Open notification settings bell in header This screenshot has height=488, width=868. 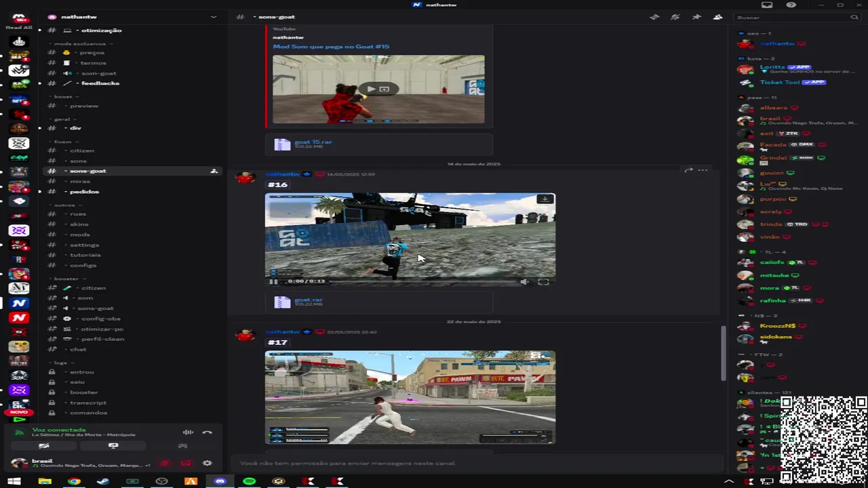click(675, 17)
